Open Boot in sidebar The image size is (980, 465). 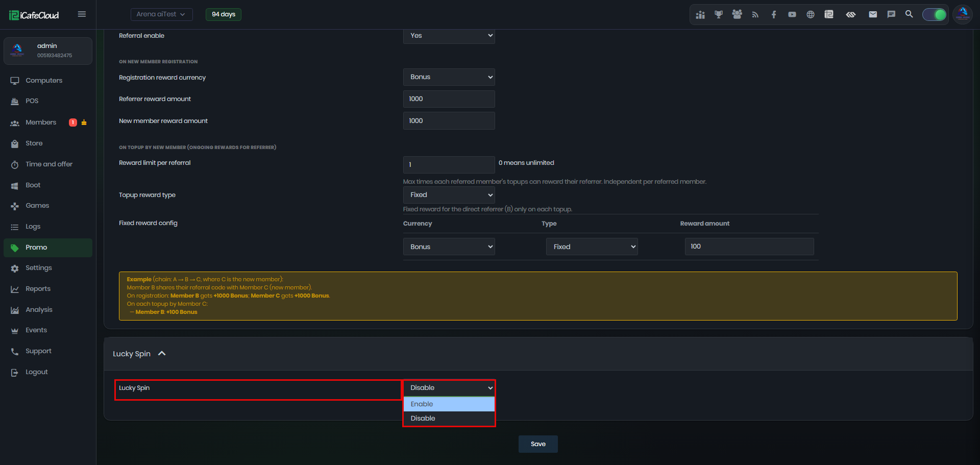point(48,185)
